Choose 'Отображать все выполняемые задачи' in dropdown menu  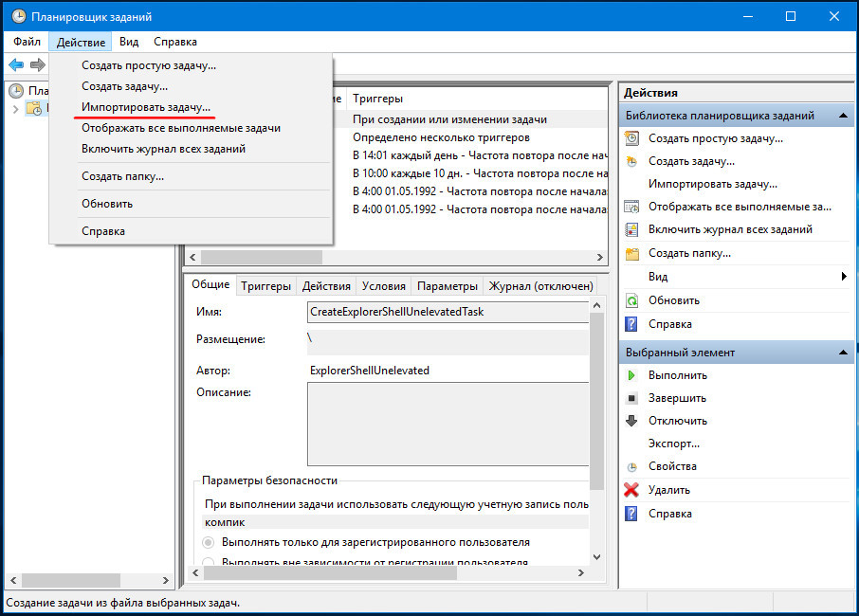click(192, 128)
